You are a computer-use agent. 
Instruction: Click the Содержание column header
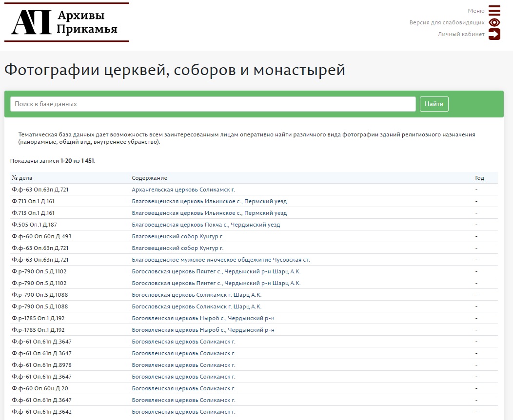149,178
